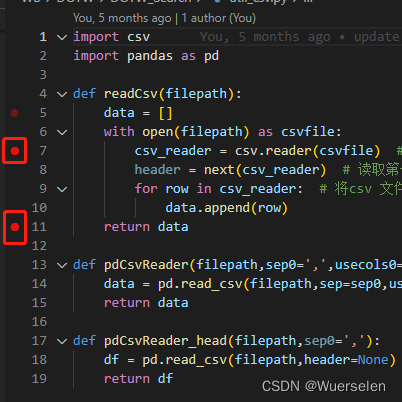This screenshot has width=402, height=402.
Task: Toggle the dimmed breakpoint on line 5
Action: [14, 113]
